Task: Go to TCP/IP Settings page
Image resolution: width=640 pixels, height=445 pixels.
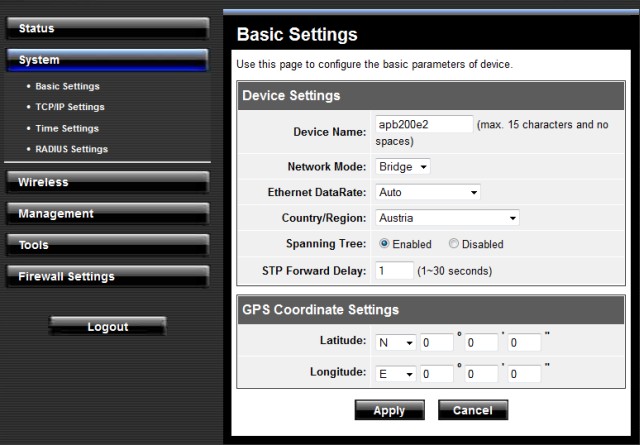Action: pos(68,107)
